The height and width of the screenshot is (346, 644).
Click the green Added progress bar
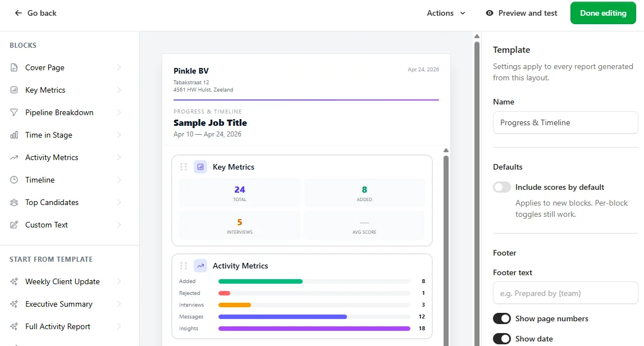point(261,281)
